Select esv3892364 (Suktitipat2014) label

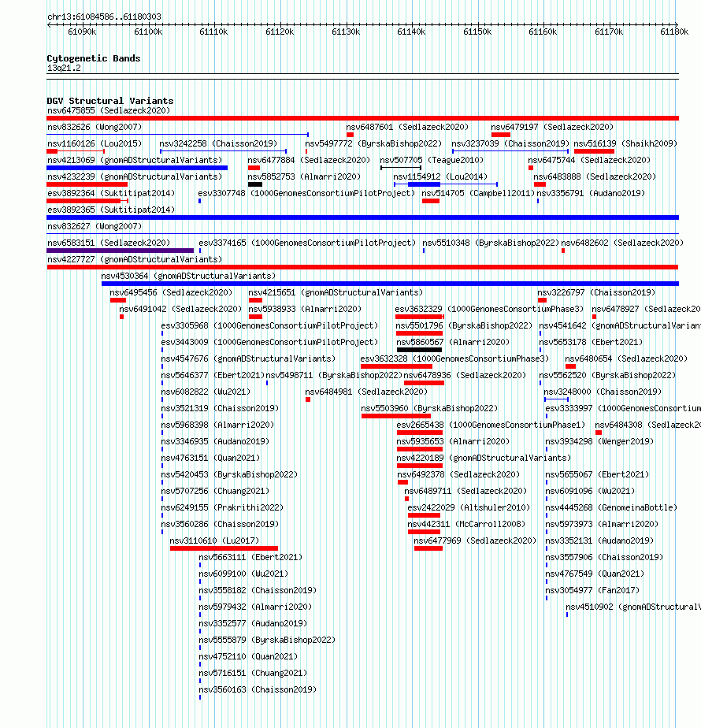(111, 194)
